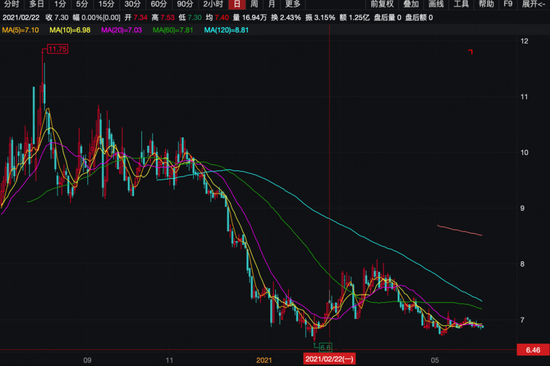The width and height of the screenshot is (550, 366).
Task: Switch to the 60分 period
Action: [x=158, y=4]
